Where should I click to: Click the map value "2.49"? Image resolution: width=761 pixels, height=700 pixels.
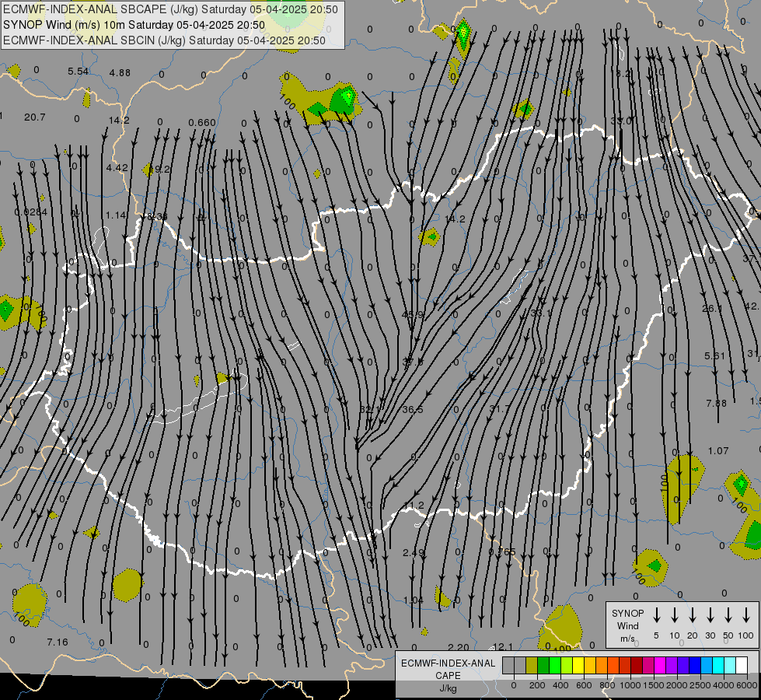(414, 552)
